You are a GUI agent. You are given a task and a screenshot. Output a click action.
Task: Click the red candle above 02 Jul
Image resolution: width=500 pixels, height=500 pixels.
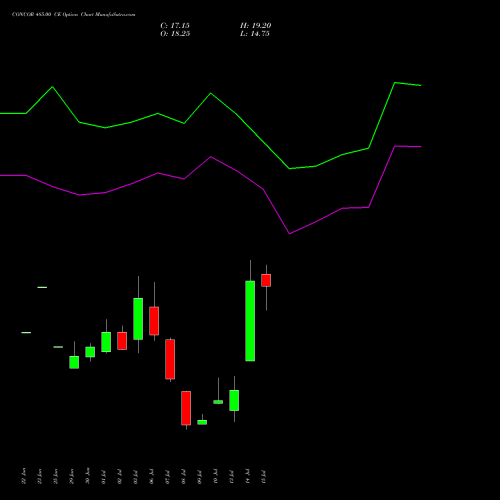pyautogui.click(x=122, y=341)
